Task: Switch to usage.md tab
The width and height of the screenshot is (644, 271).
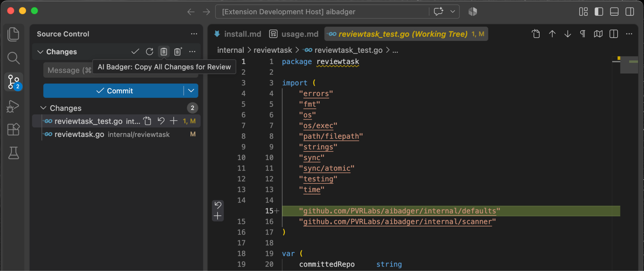Action: click(x=294, y=34)
